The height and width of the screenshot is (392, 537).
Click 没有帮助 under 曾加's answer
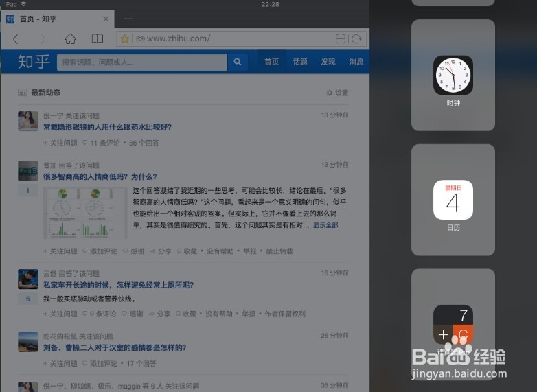pyautogui.click(x=220, y=251)
